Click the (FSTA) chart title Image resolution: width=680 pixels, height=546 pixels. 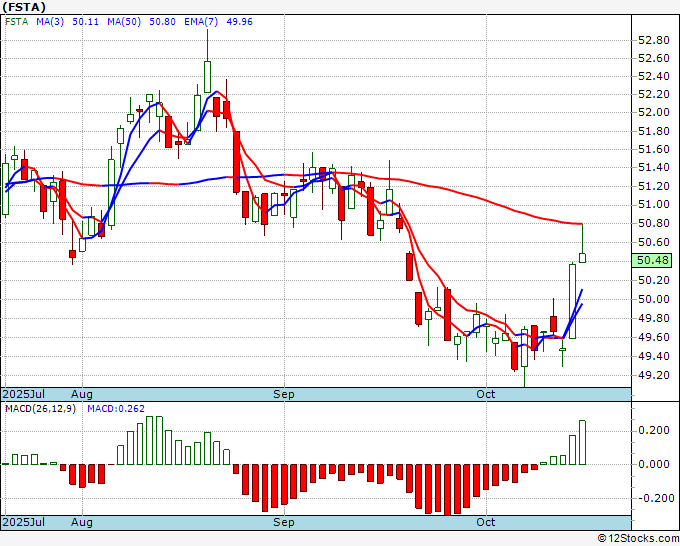point(23,7)
